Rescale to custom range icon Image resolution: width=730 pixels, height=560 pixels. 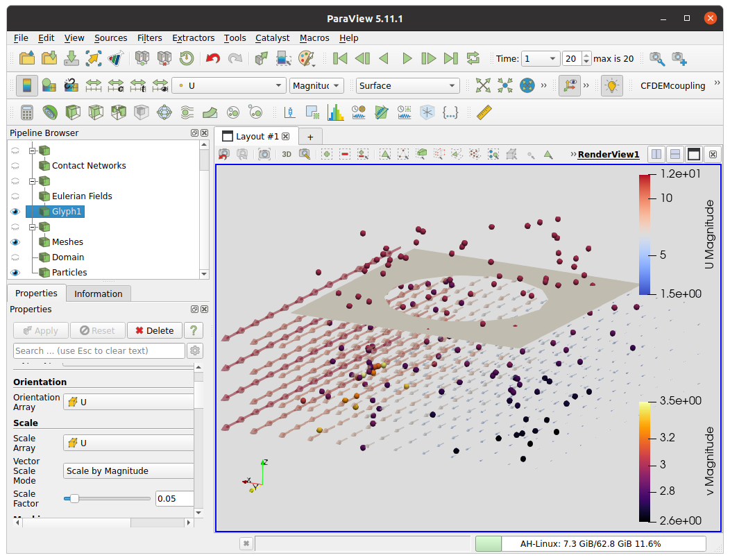[115, 85]
